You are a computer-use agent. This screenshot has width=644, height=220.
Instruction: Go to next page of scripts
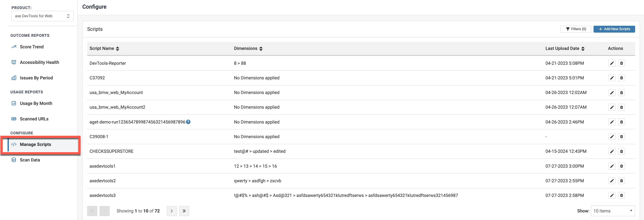172,211
